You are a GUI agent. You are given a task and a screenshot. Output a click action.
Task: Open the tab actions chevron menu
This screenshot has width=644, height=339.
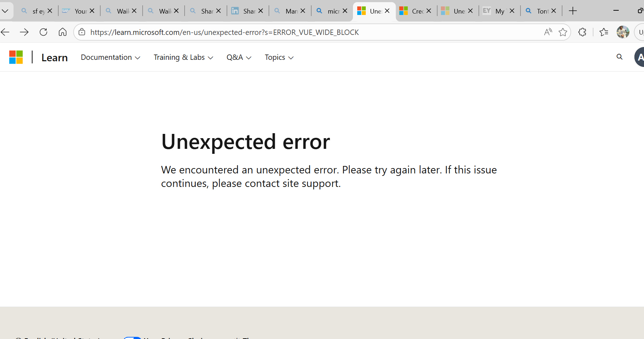(5, 11)
